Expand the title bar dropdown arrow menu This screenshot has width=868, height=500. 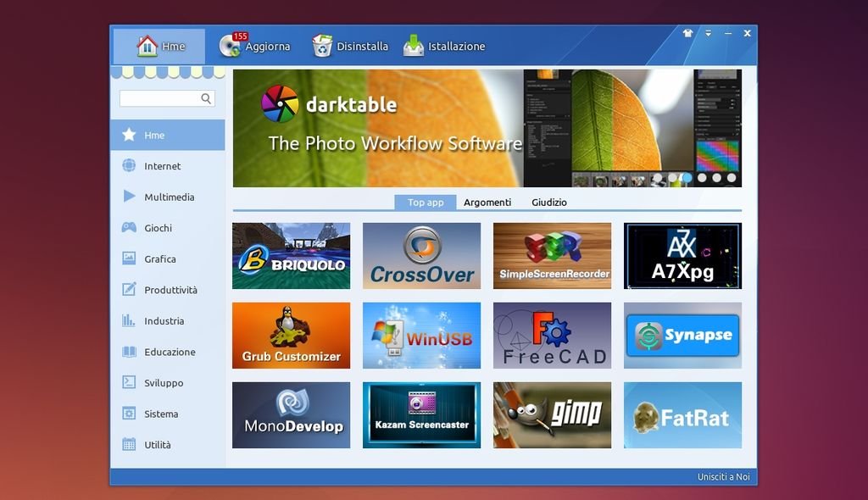[709, 34]
